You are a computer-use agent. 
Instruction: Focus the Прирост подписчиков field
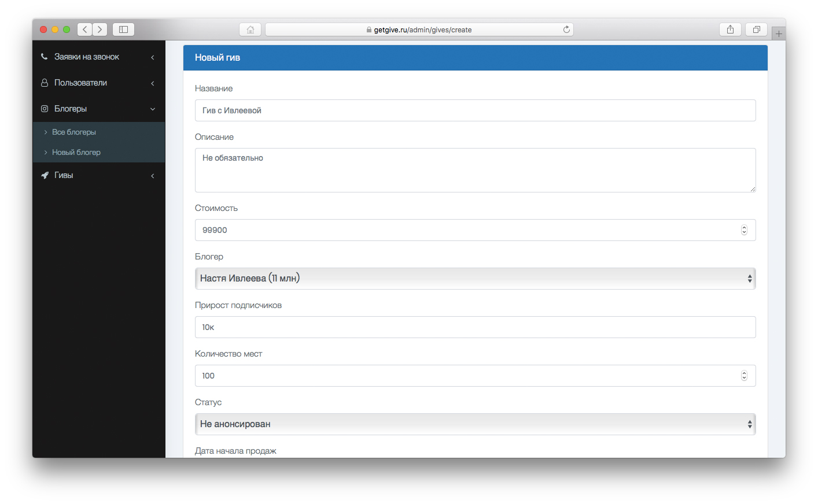pyautogui.click(x=475, y=327)
